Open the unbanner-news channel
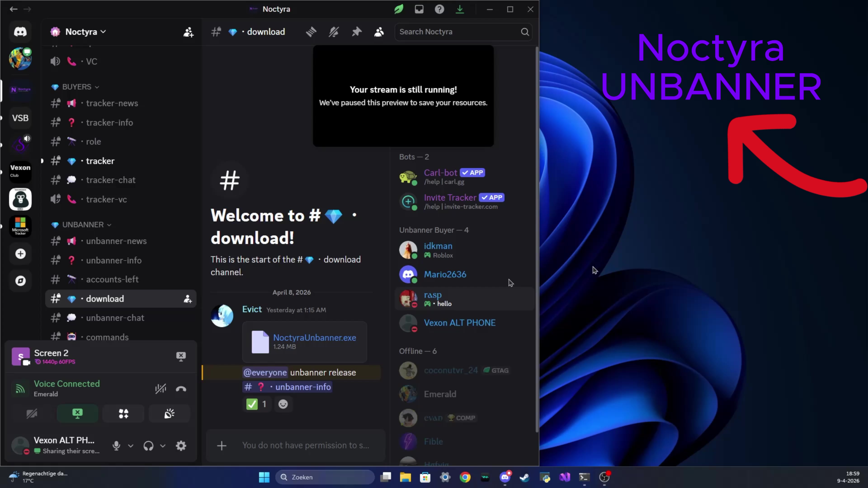This screenshot has width=868, height=488. click(x=121, y=241)
